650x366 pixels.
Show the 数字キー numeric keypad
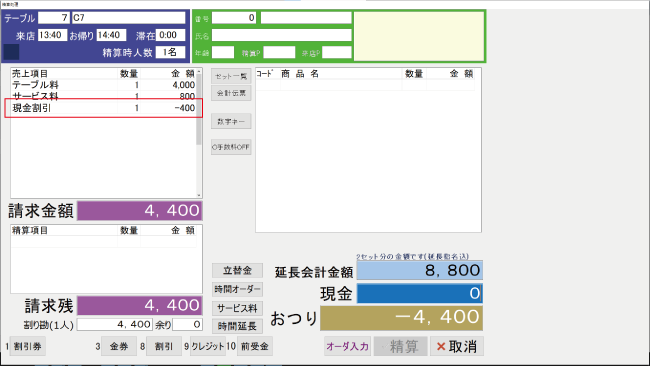point(231,121)
